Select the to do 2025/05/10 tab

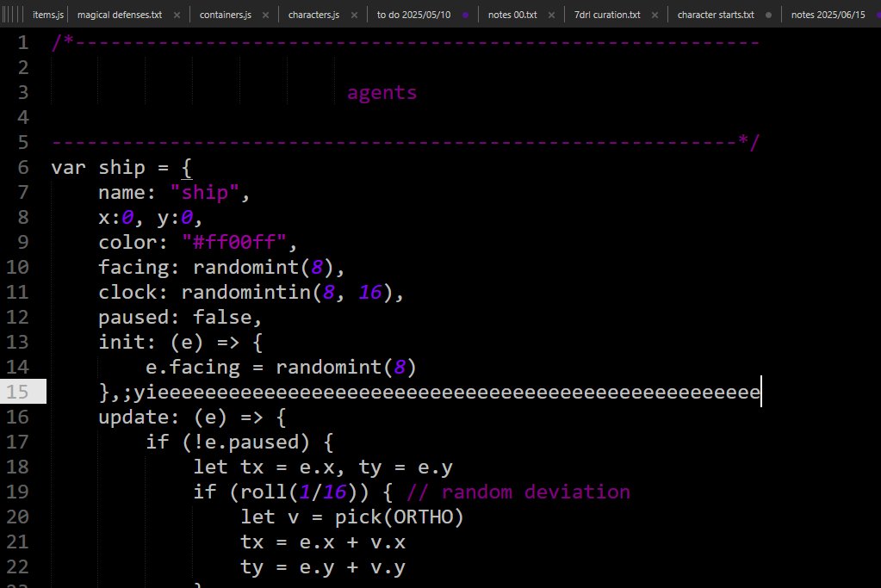click(x=413, y=15)
